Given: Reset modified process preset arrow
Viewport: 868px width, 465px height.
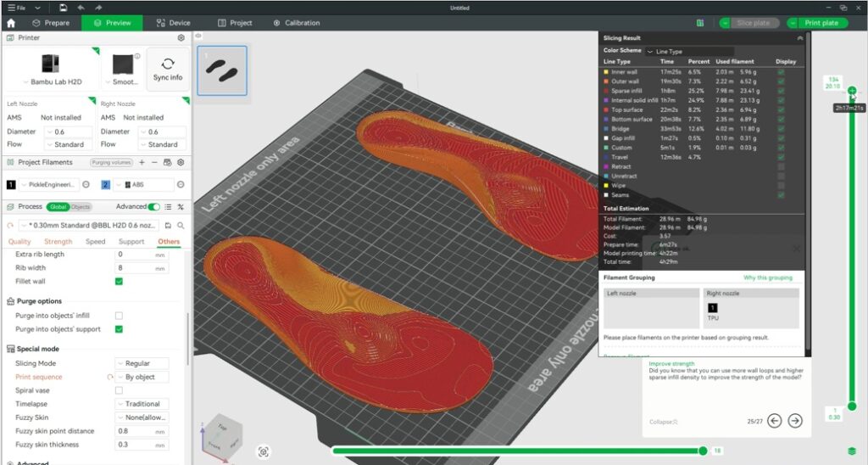Looking at the screenshot, I should (10, 226).
